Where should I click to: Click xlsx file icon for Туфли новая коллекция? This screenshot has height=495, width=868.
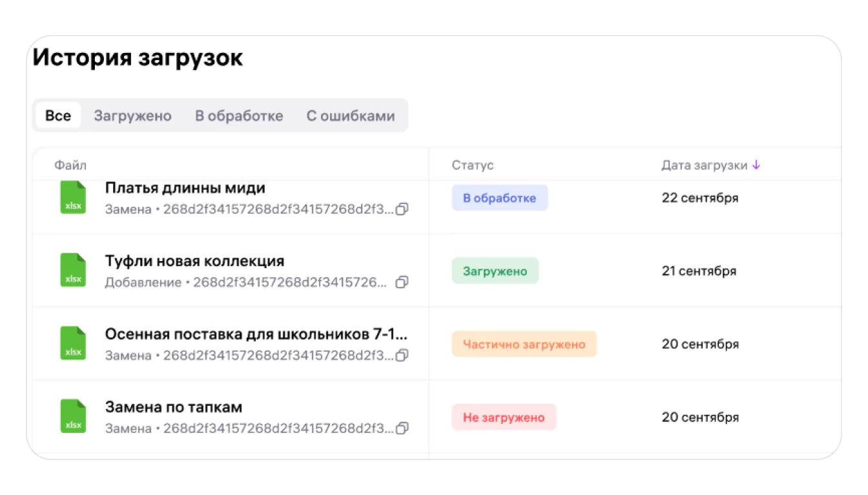pyautogui.click(x=73, y=270)
